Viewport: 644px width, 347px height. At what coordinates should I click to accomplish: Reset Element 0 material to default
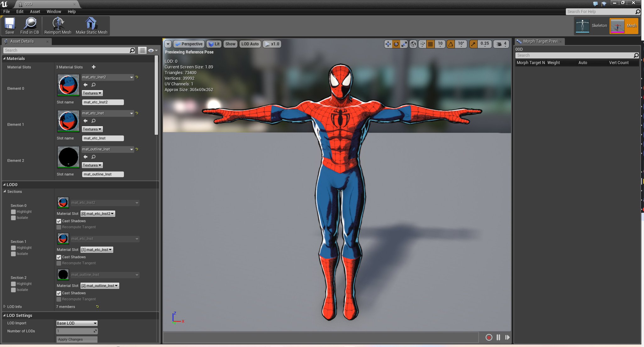point(137,77)
